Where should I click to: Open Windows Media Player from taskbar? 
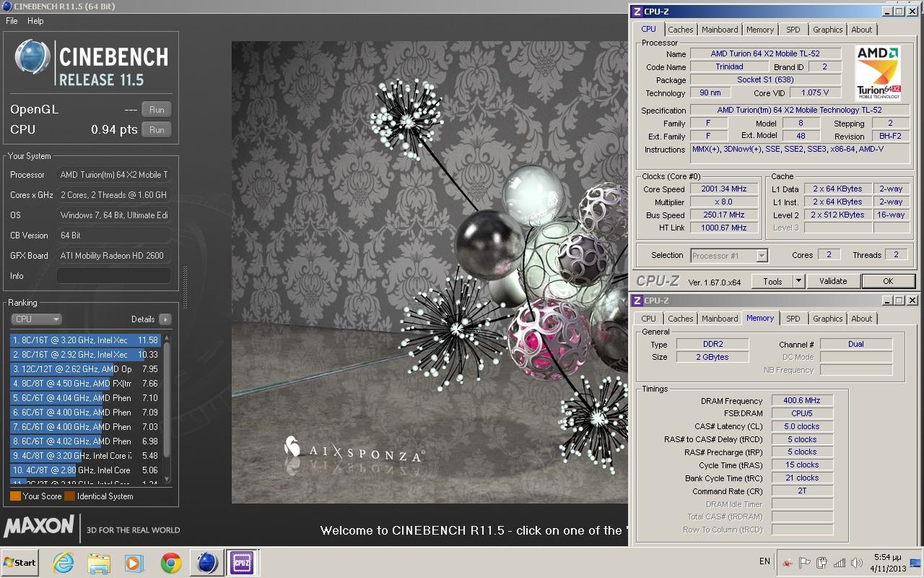click(x=135, y=563)
